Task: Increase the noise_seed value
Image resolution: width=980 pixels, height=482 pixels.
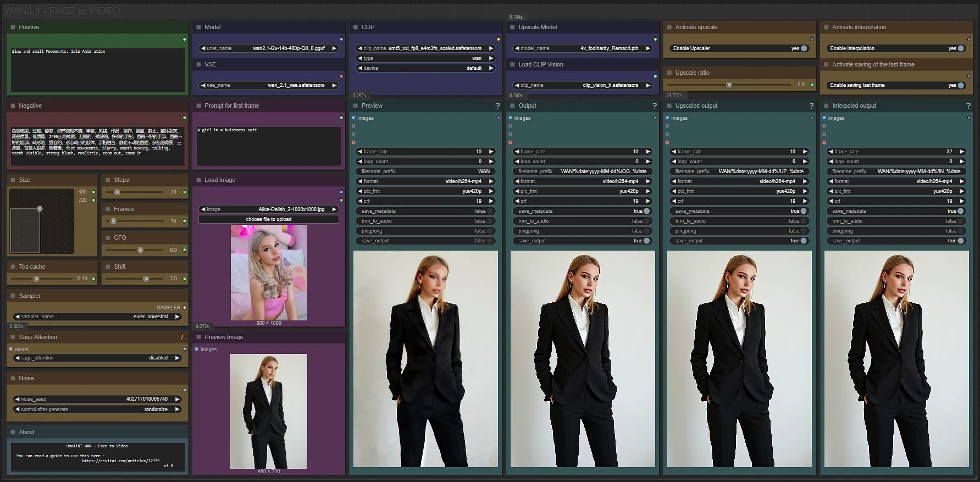Action: pos(177,399)
